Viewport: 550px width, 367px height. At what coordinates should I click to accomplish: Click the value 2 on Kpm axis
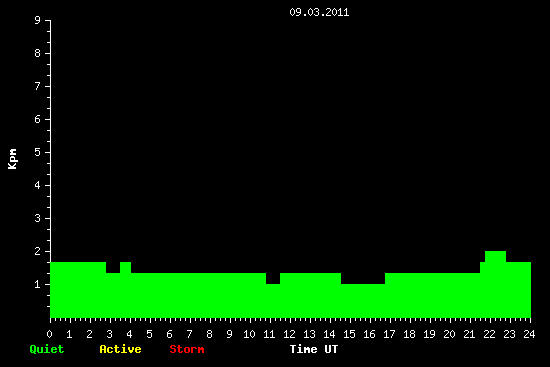(38, 251)
